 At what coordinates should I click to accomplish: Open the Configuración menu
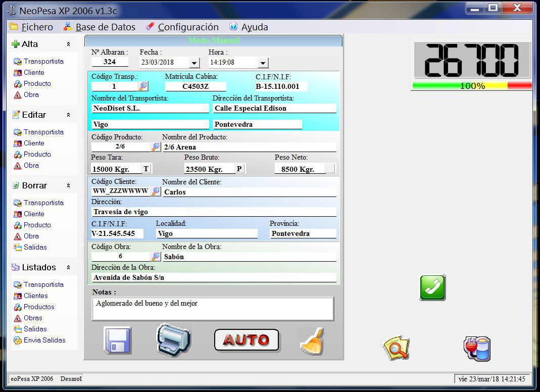182,27
